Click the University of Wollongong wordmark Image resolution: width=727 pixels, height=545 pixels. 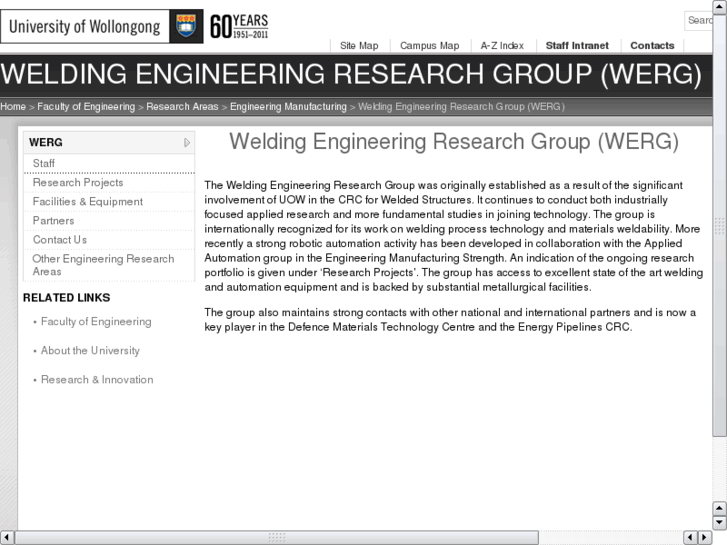point(85,26)
